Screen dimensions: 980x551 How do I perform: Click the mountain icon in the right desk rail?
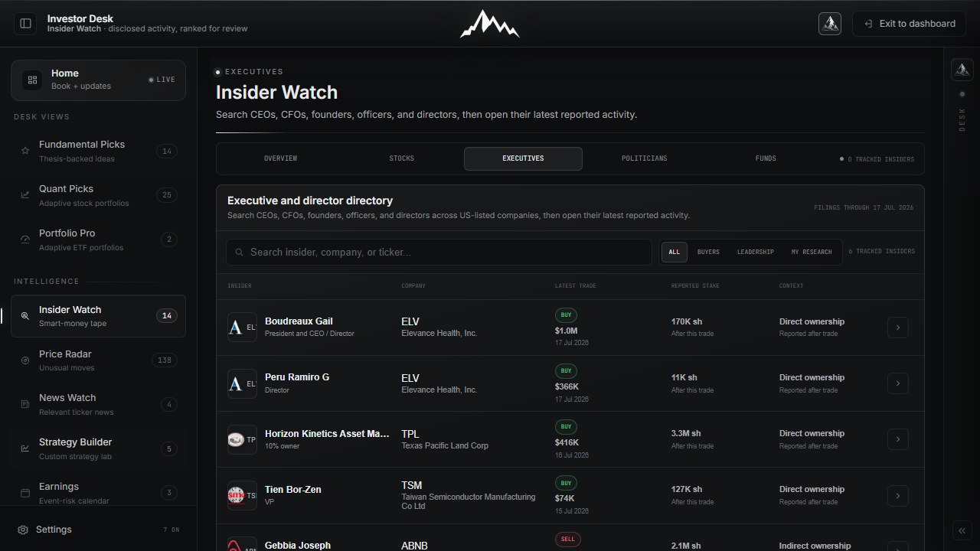[x=962, y=70]
